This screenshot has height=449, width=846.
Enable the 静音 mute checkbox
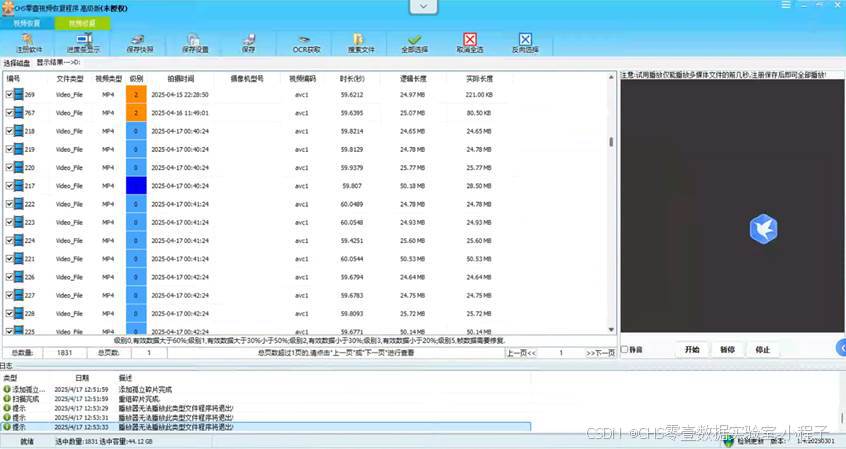(624, 349)
